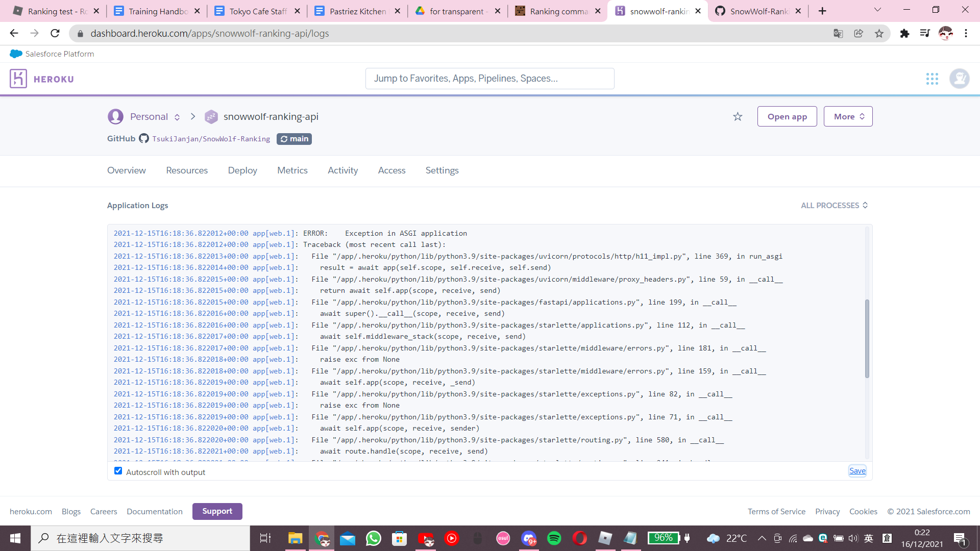Open media control icon in toolbar
The width and height of the screenshot is (980, 551).
pos(925,33)
